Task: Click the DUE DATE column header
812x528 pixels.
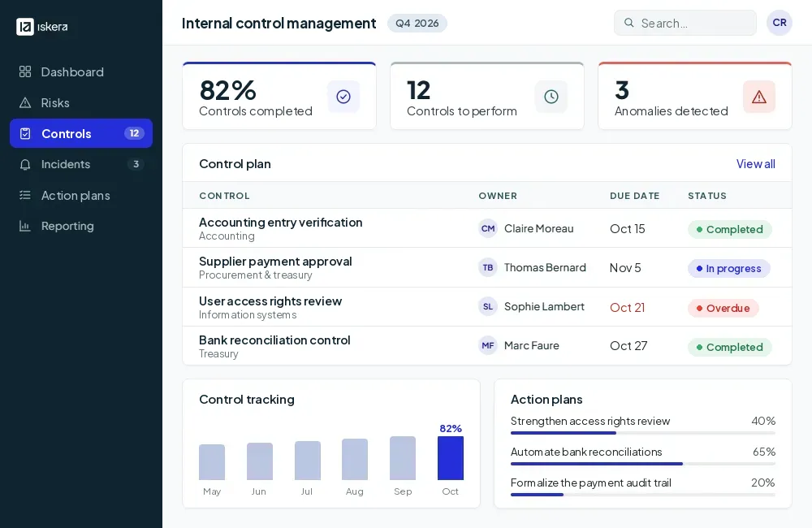Action: coord(634,196)
